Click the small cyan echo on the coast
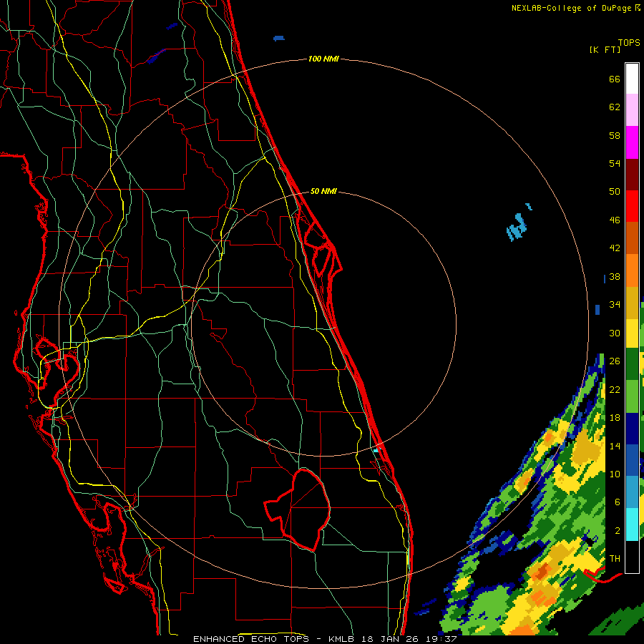Image resolution: width=644 pixels, height=644 pixels. pyautogui.click(x=376, y=451)
